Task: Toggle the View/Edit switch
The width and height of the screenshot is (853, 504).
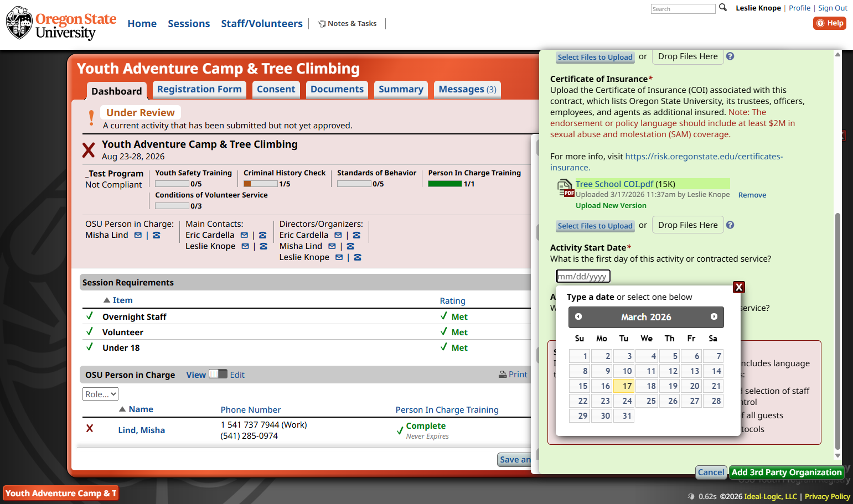Action: (x=218, y=374)
